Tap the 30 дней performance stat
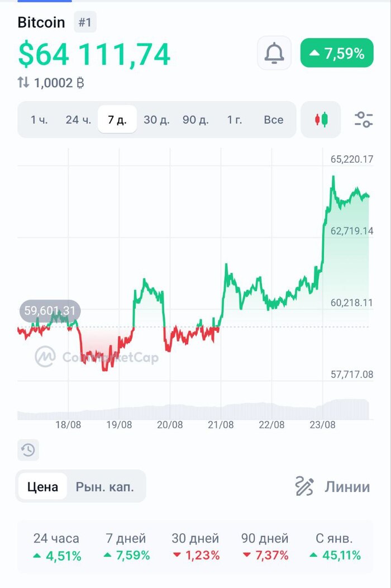 pos(195,547)
